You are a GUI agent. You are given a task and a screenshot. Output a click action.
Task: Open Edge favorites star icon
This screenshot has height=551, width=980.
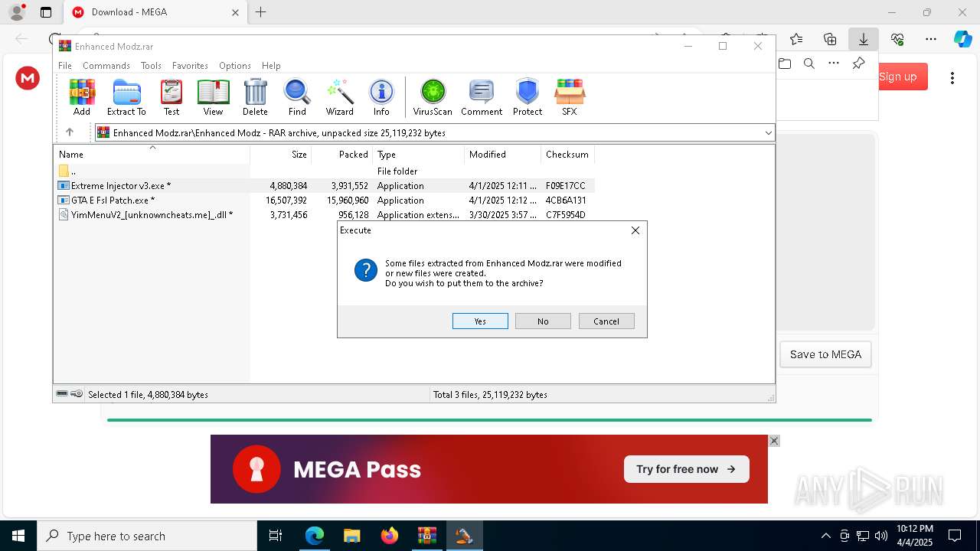click(x=796, y=39)
